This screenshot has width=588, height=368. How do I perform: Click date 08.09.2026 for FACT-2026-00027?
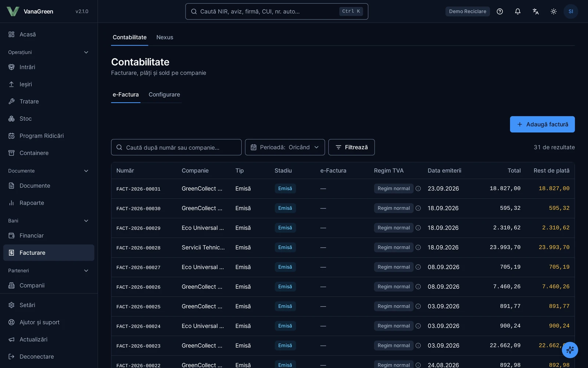coord(444,267)
